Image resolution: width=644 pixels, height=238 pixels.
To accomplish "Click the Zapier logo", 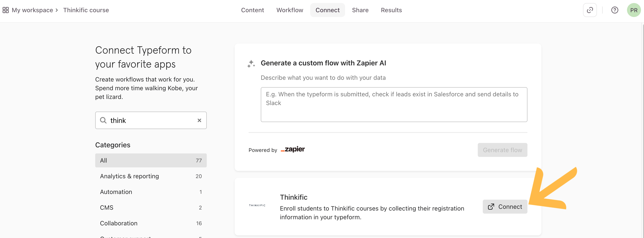I will click(x=293, y=149).
